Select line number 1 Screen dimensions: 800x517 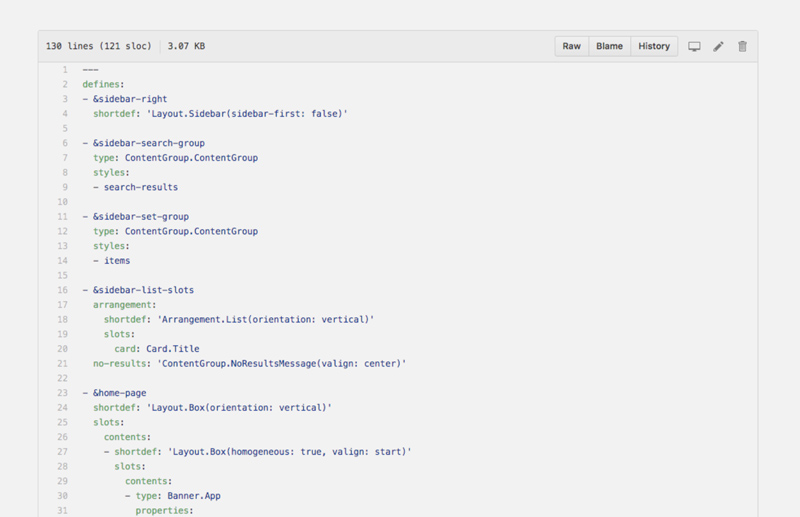(65, 69)
